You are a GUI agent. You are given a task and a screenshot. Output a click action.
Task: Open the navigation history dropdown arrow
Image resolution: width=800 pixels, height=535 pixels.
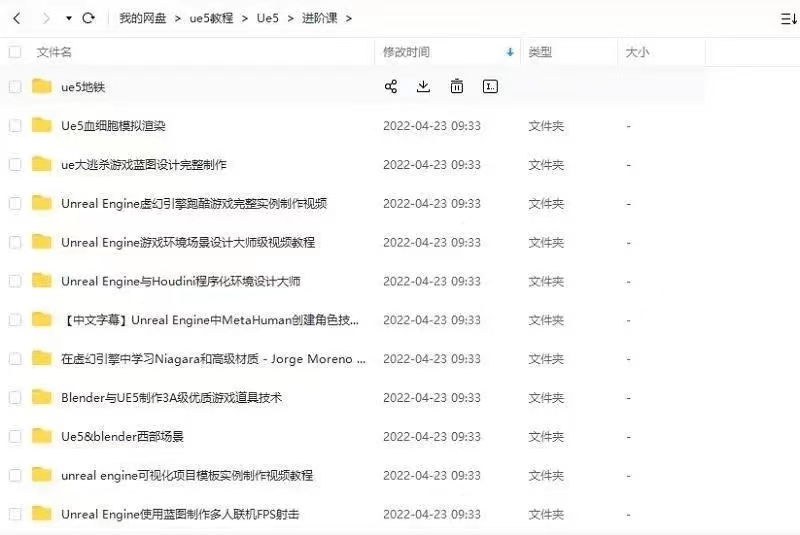(x=68, y=18)
